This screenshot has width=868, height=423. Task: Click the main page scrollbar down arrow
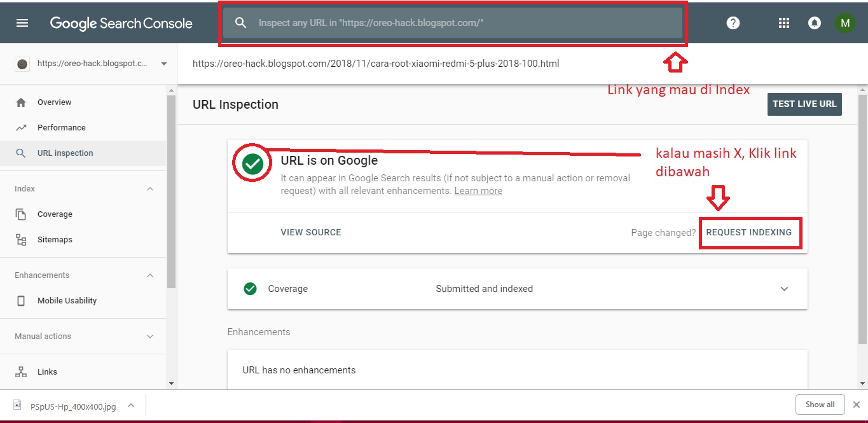[862, 384]
